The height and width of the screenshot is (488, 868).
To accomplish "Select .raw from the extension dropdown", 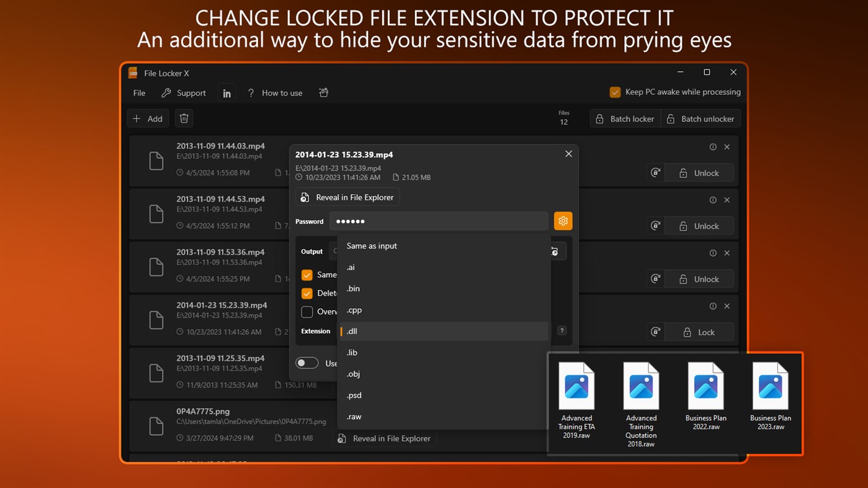I will coord(353,417).
